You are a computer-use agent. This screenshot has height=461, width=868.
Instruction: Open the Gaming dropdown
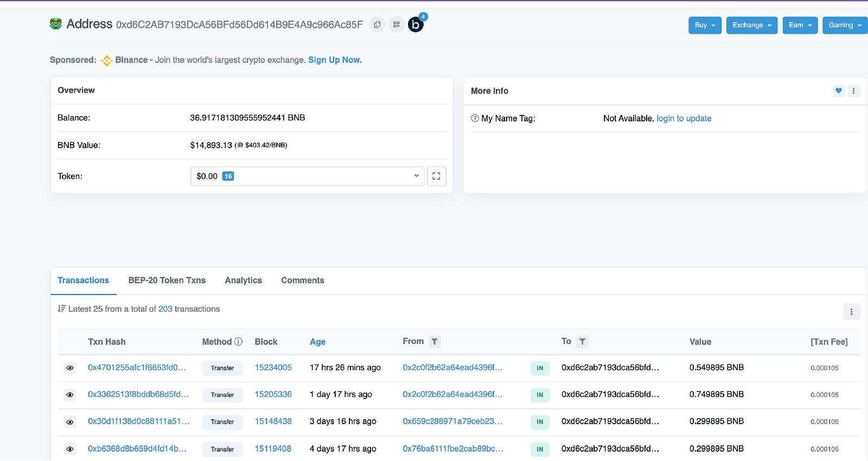point(845,25)
